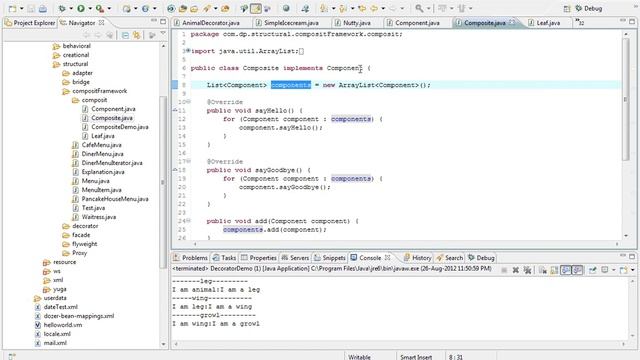The image size is (640, 360).
Task: Open the Problems view tab
Action: point(190,258)
